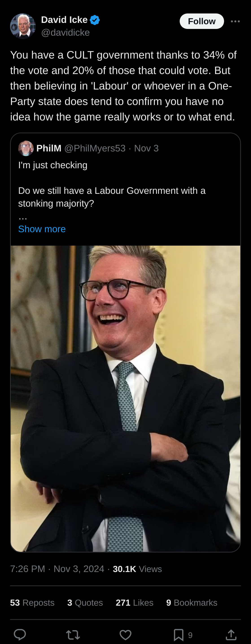Like the post with heart icon
251x644 pixels.
pyautogui.click(x=126, y=635)
